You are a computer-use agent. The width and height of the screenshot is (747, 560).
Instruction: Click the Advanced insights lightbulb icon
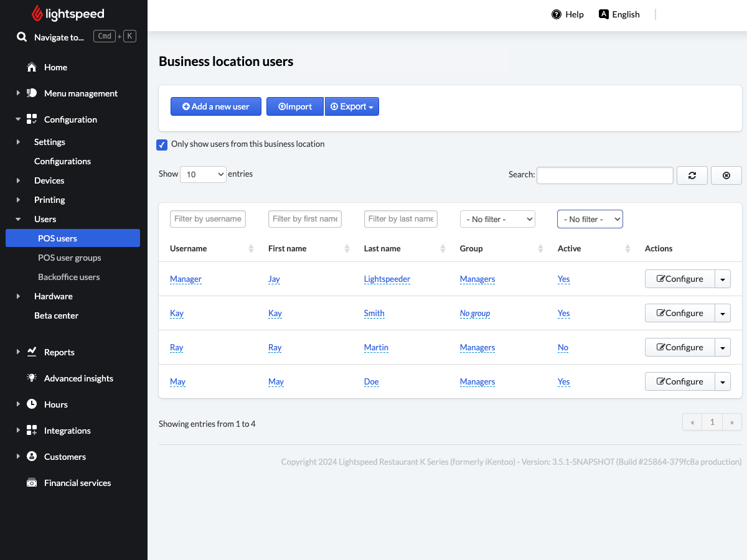click(x=32, y=378)
